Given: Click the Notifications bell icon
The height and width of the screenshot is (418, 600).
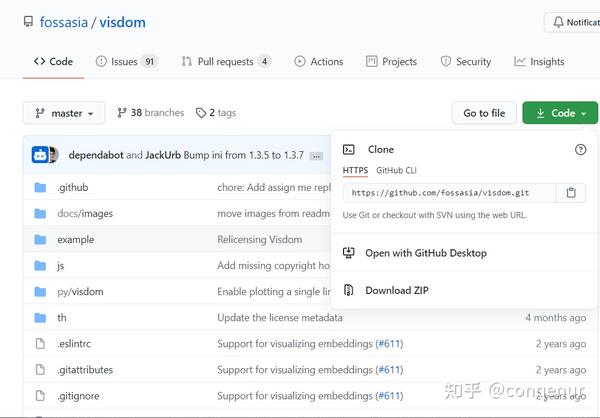Looking at the screenshot, I should pos(558,22).
